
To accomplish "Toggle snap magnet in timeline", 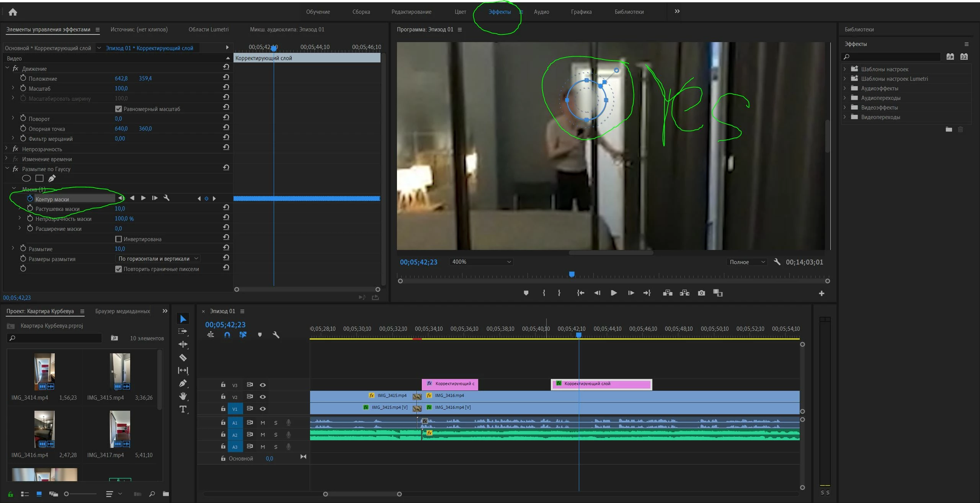I will pyautogui.click(x=227, y=335).
